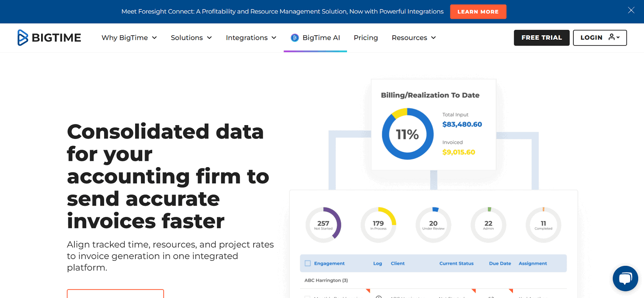Open the Integrations menu chevron

pyautogui.click(x=275, y=38)
